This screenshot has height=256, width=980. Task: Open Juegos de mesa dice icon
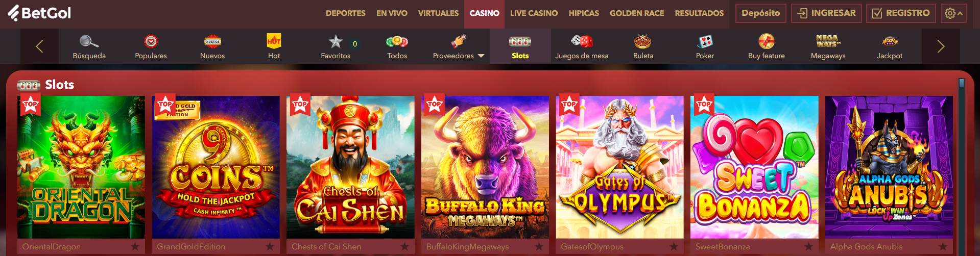(x=582, y=41)
